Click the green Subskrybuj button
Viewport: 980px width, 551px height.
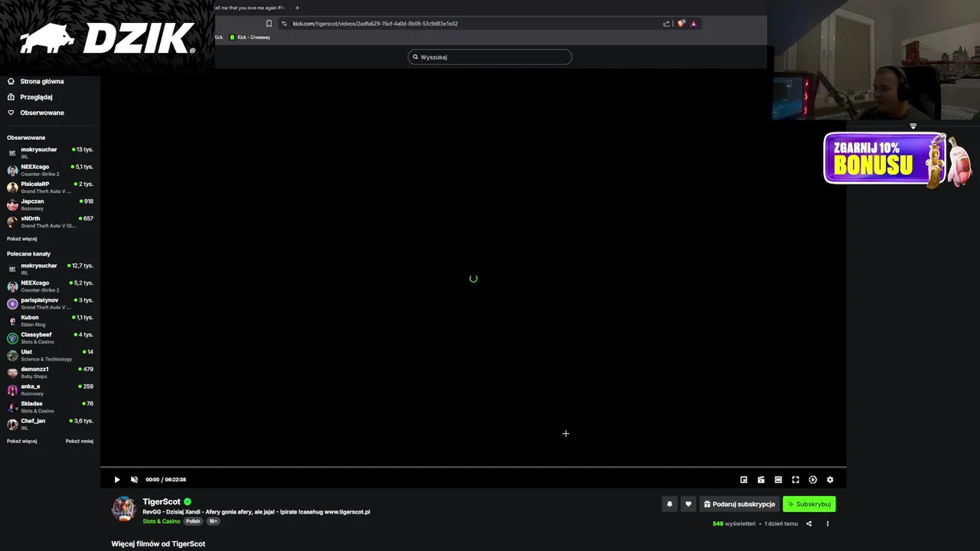(809, 504)
